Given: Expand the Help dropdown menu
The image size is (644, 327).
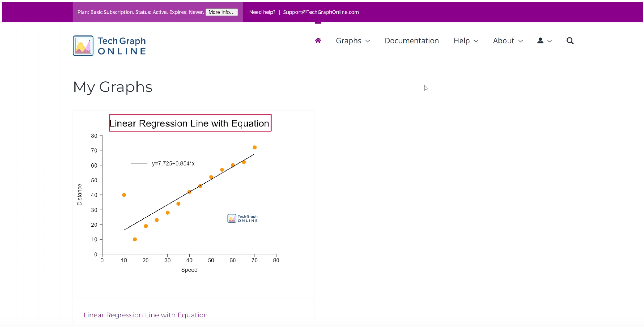Looking at the screenshot, I should (x=466, y=41).
